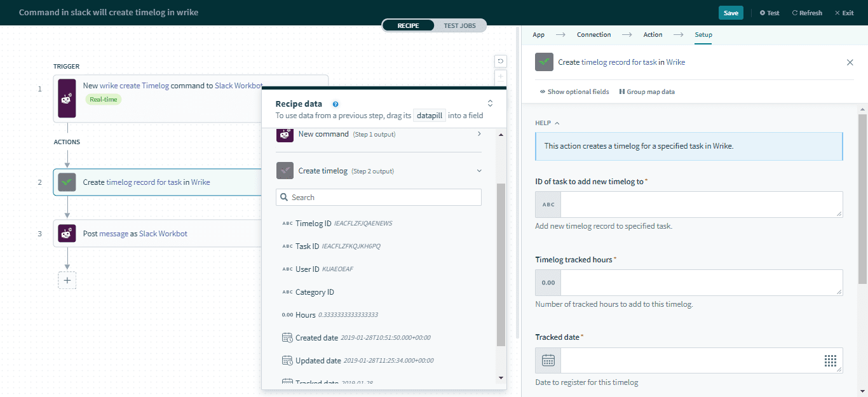Click the Slack Workbot icon on Post message step
Image resolution: width=868 pixels, height=397 pixels.
[x=67, y=233]
